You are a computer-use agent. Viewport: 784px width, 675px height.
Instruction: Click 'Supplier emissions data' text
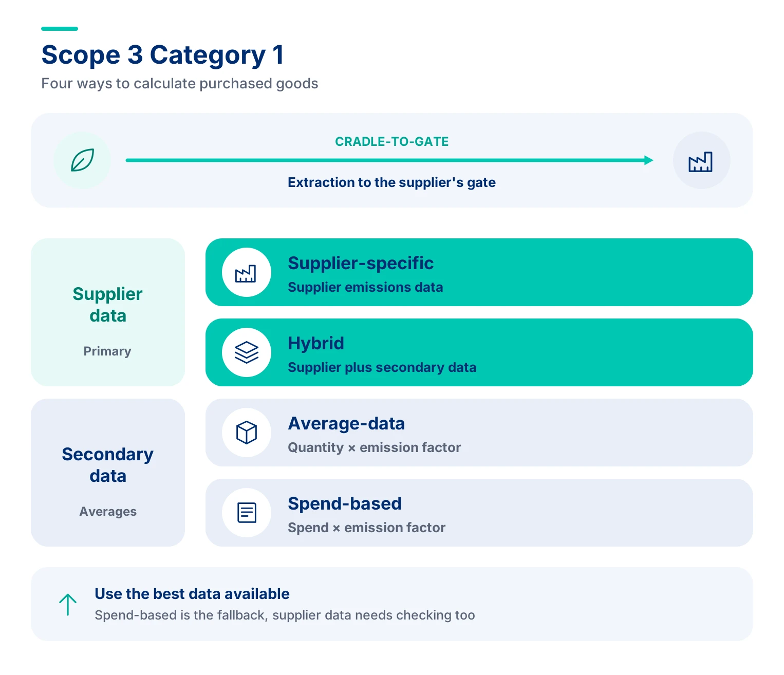pyautogui.click(x=365, y=287)
